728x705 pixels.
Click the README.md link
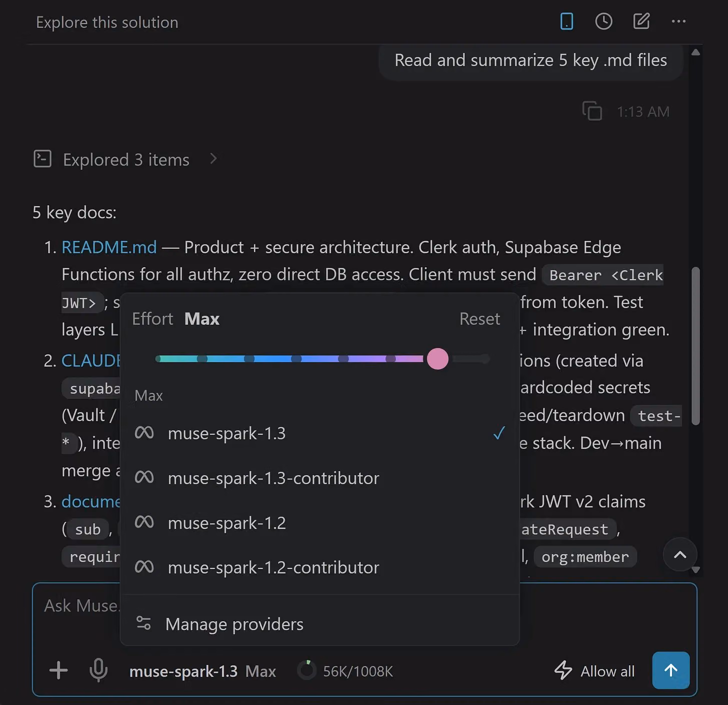pyautogui.click(x=109, y=247)
